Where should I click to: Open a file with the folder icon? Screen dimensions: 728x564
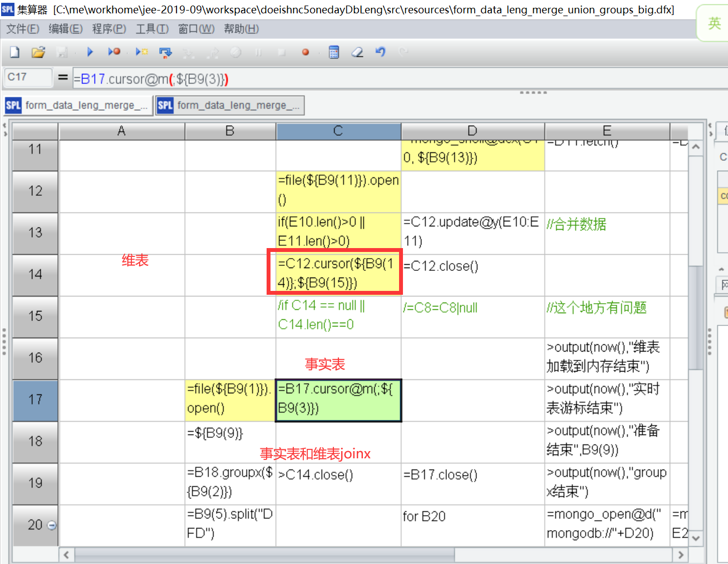[38, 52]
